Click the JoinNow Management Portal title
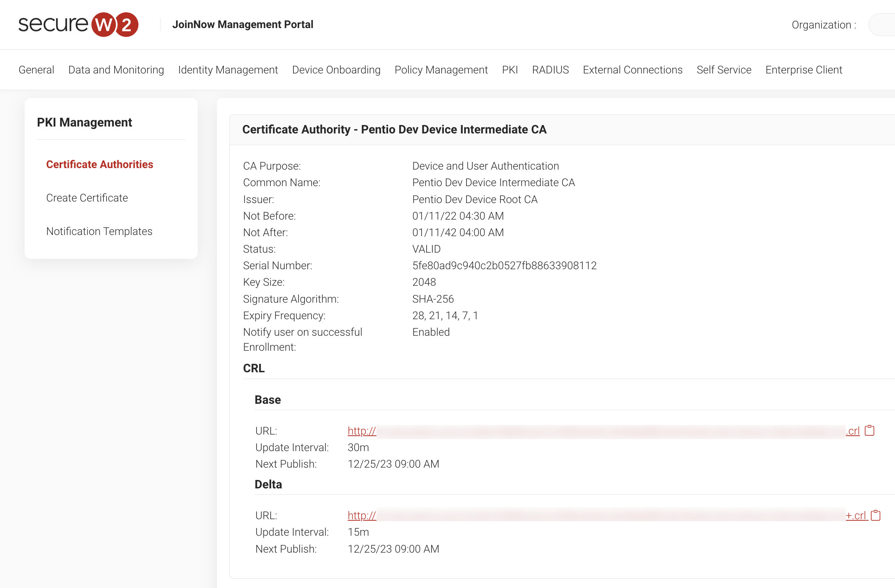 pos(243,24)
